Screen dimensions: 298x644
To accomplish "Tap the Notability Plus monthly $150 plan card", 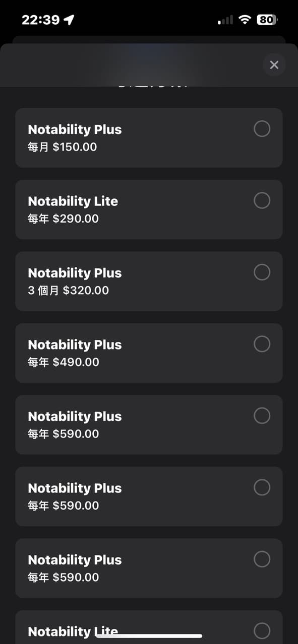I will [x=149, y=136].
